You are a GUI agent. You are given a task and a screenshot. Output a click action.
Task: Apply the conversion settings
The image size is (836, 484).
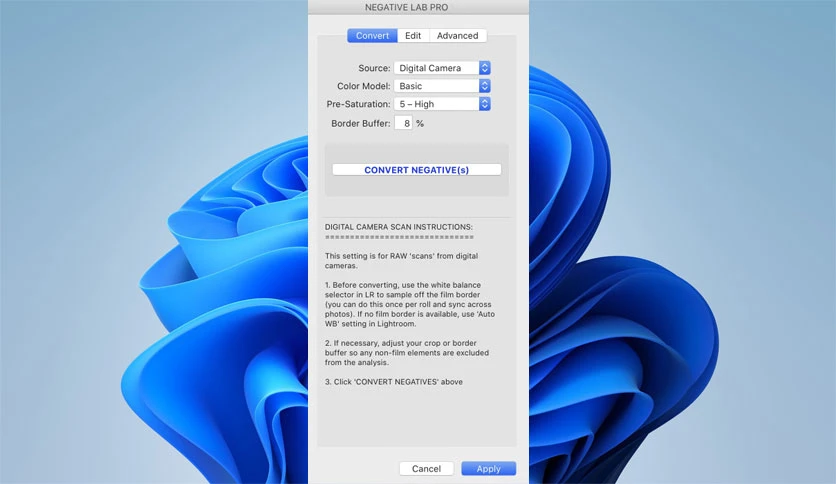click(x=488, y=469)
